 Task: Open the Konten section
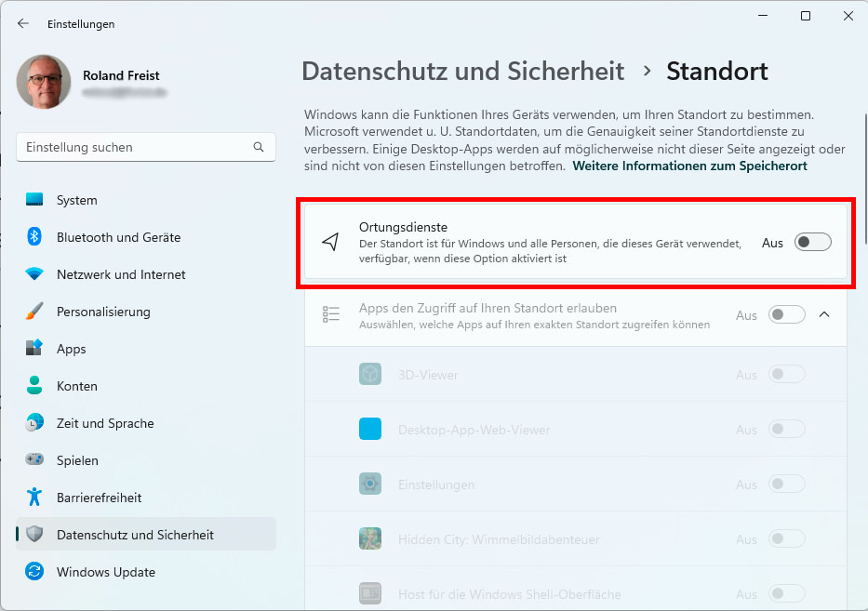click(x=146, y=385)
